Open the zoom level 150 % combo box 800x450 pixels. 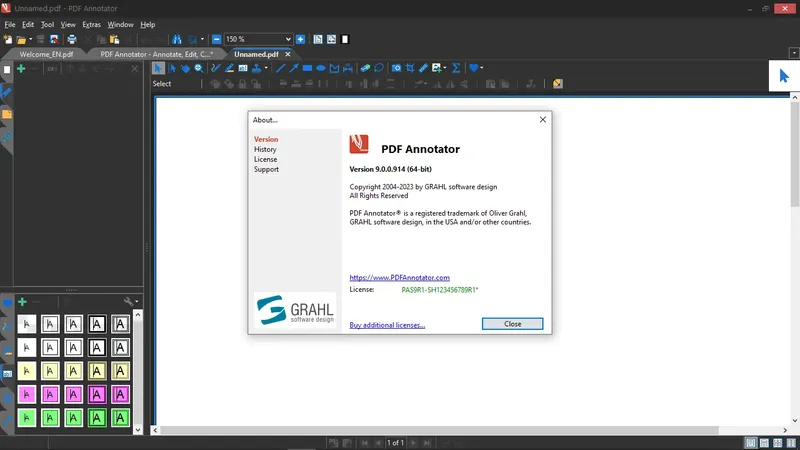pyautogui.click(x=258, y=39)
